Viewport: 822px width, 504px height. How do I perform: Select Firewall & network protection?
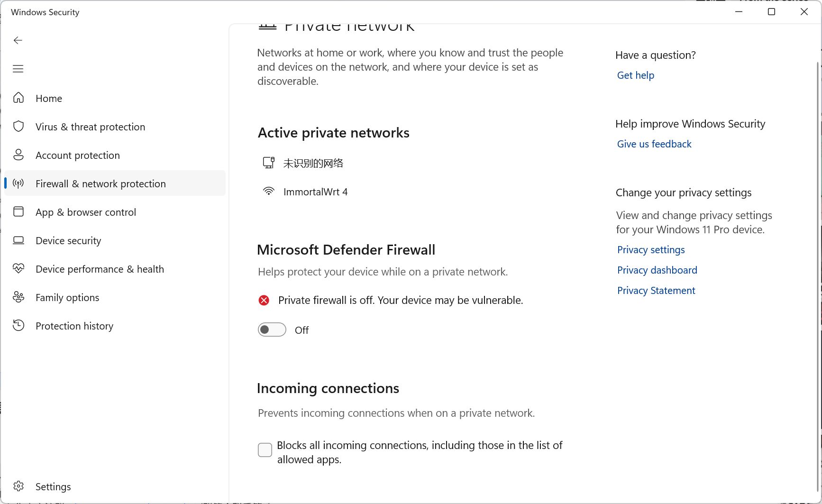pyautogui.click(x=115, y=183)
